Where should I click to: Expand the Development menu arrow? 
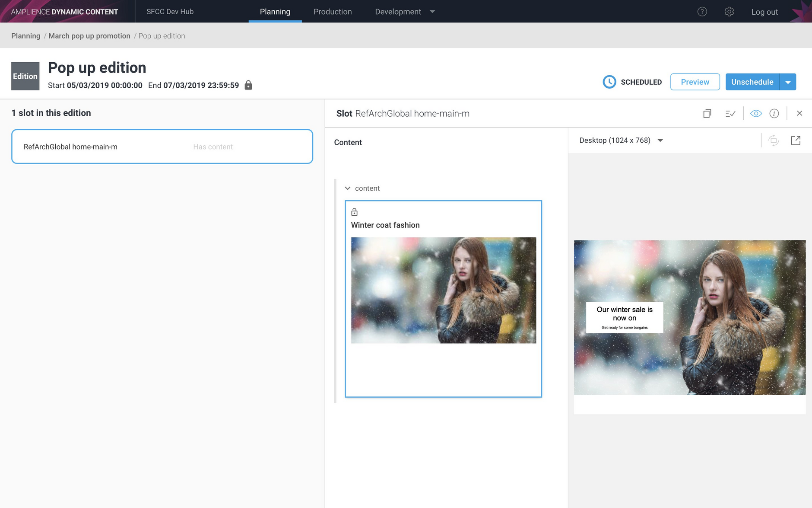point(432,12)
